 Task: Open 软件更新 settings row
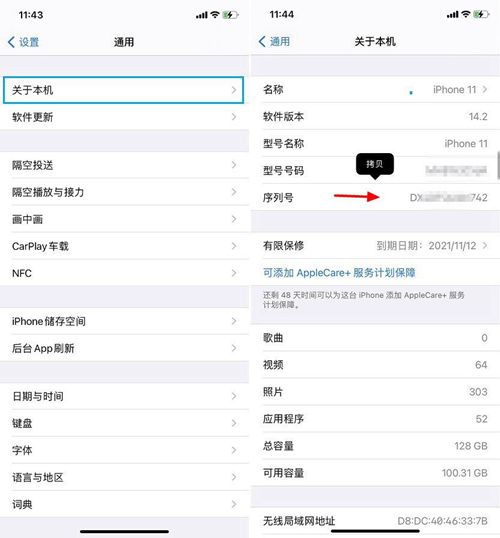pos(124,117)
